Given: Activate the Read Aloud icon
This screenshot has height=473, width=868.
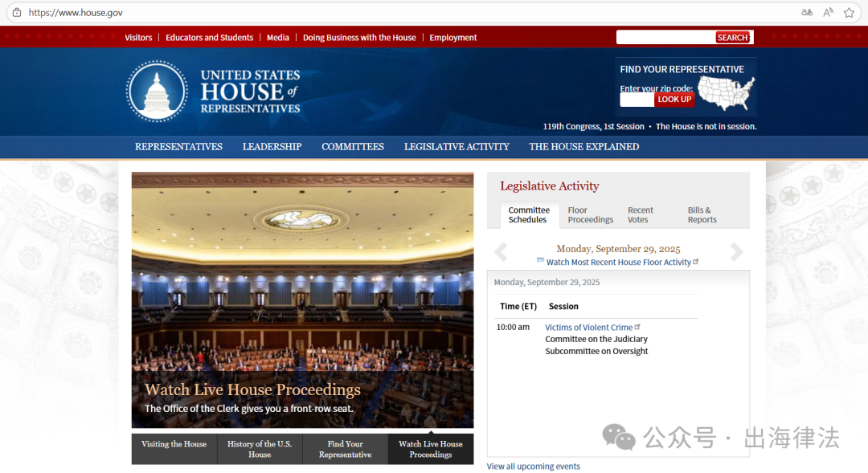Looking at the screenshot, I should [828, 12].
